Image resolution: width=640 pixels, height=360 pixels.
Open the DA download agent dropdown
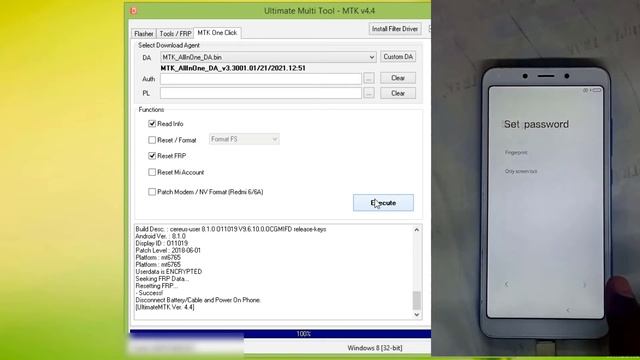point(268,57)
